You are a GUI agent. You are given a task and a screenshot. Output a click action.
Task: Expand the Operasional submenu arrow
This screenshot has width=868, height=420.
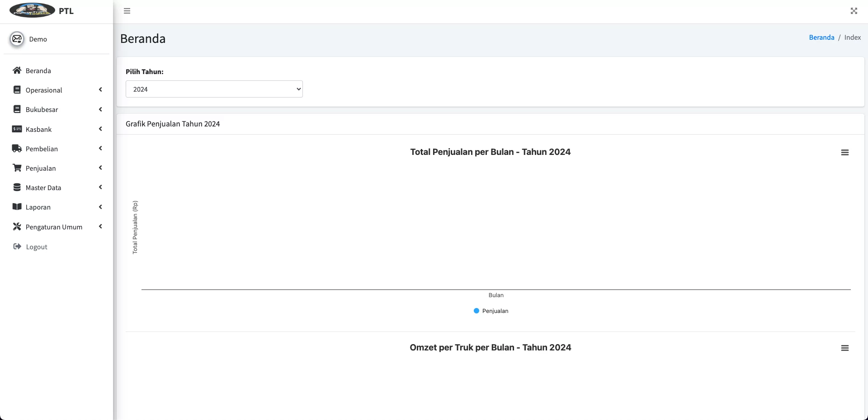pyautogui.click(x=100, y=90)
